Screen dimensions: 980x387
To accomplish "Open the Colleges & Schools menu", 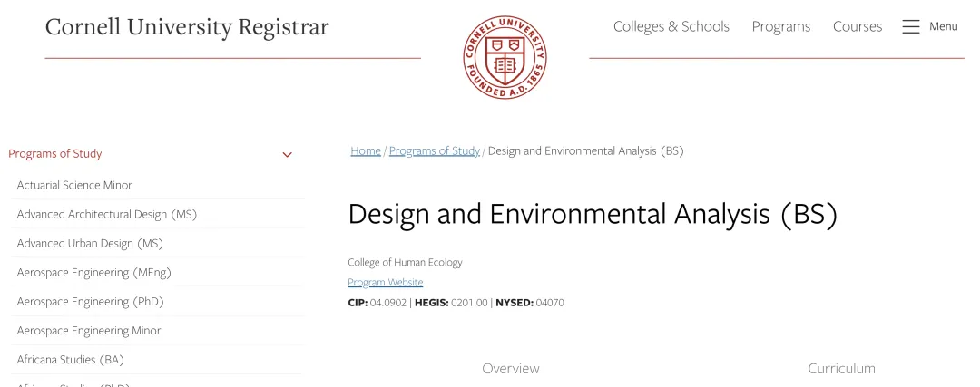I will coord(671,27).
